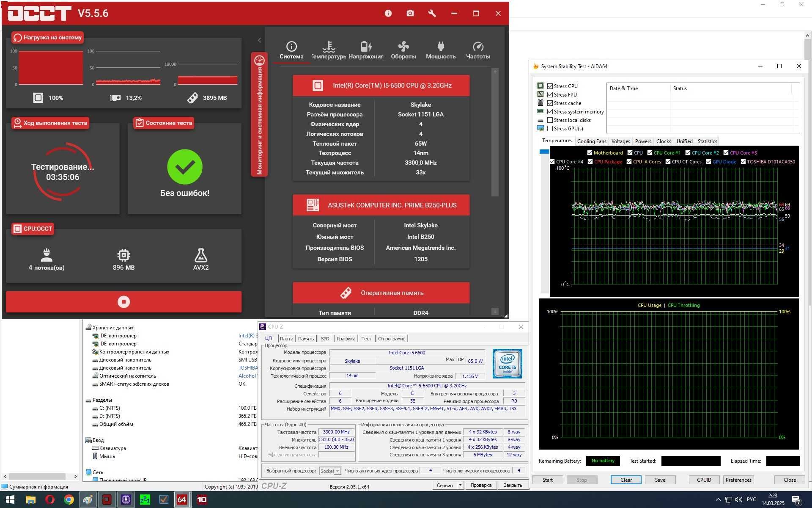Open CPU-Z Плата tab

pyautogui.click(x=286, y=339)
